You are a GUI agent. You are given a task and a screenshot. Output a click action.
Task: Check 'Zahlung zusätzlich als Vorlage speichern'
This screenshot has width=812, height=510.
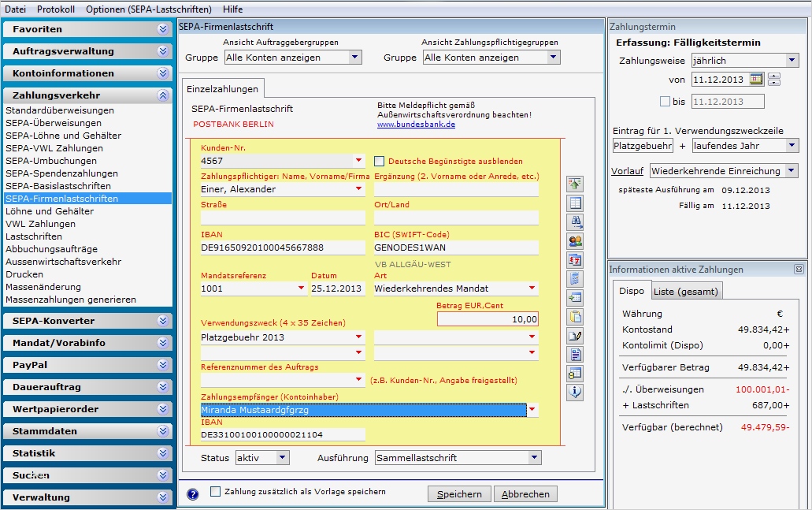click(x=216, y=492)
